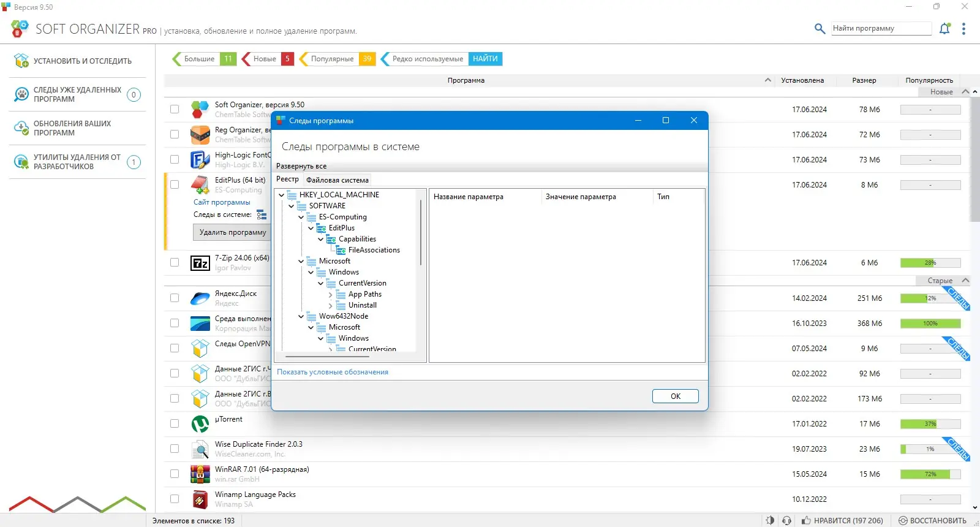980x527 pixels.
Task: Check the High-Logic FontCreator row checkbox
Action: click(175, 160)
